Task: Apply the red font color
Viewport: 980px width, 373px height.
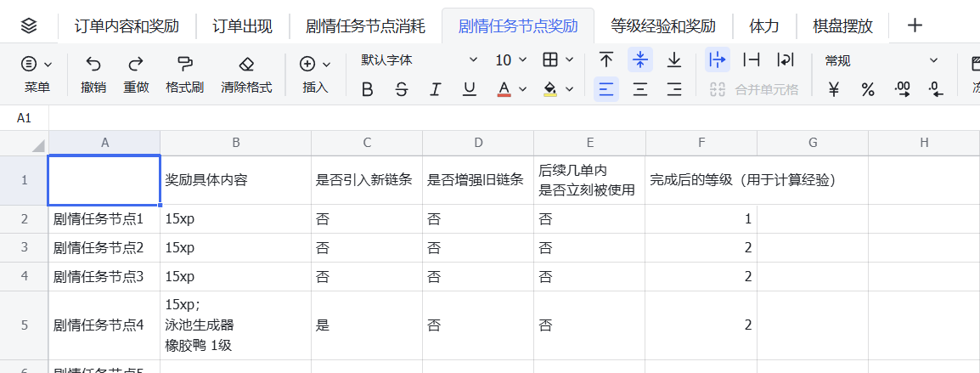Action: tap(504, 89)
